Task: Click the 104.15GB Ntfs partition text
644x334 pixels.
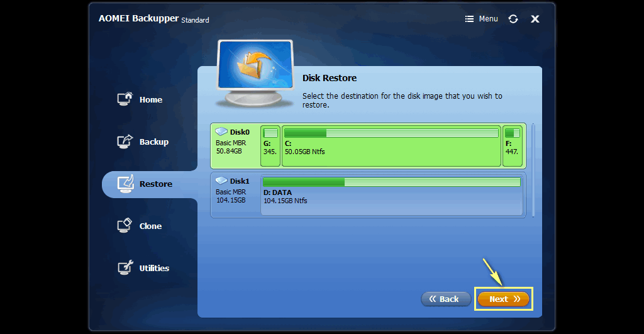Action: tap(286, 201)
